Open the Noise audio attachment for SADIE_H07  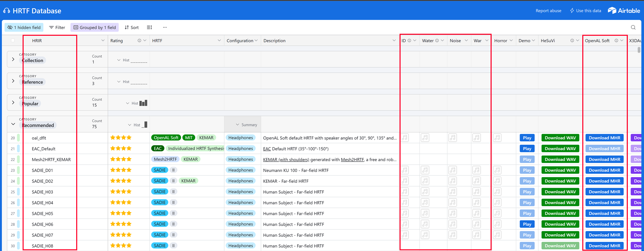pos(452,235)
